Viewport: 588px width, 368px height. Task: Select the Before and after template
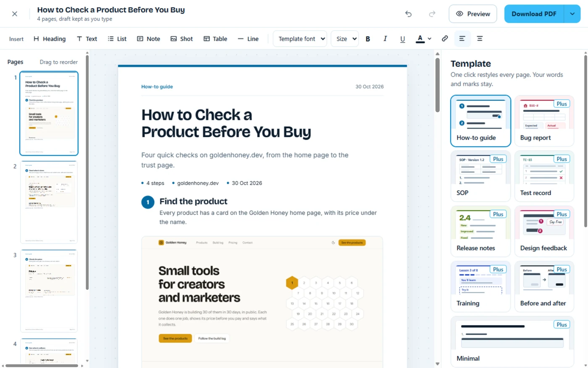[544, 286]
